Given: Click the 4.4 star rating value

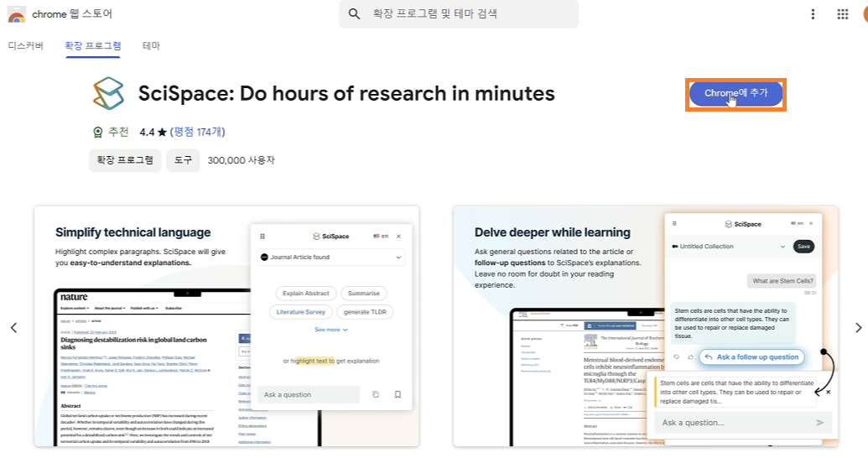Looking at the screenshot, I should pos(148,133).
